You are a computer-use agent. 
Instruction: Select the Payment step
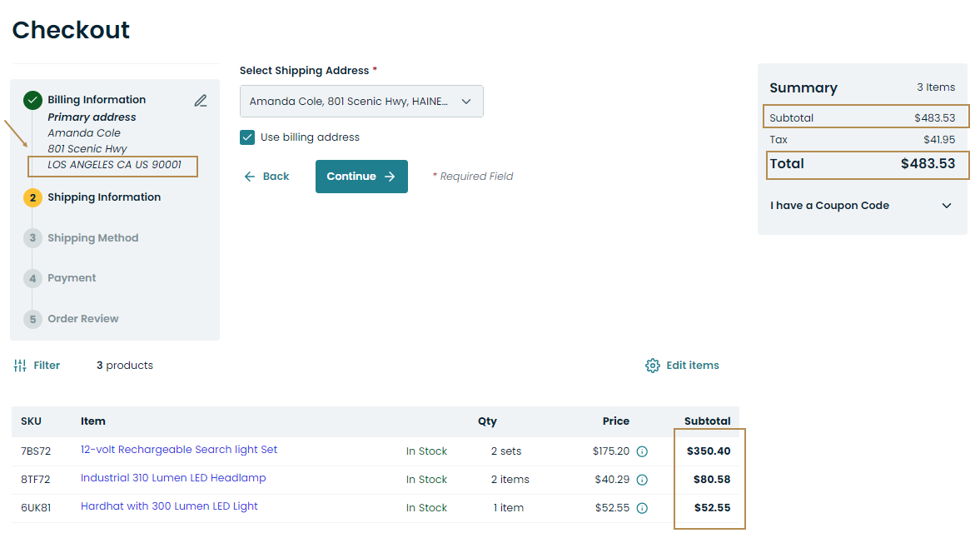pyautogui.click(x=72, y=278)
